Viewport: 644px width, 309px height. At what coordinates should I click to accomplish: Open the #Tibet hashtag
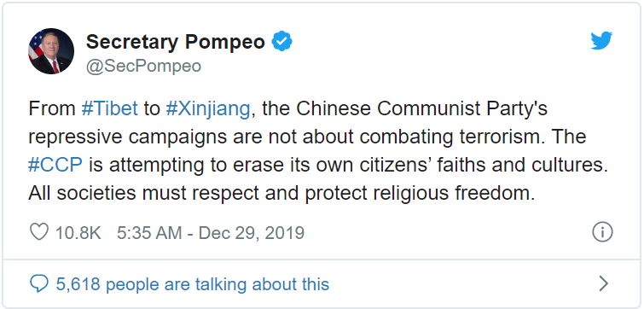(110, 109)
